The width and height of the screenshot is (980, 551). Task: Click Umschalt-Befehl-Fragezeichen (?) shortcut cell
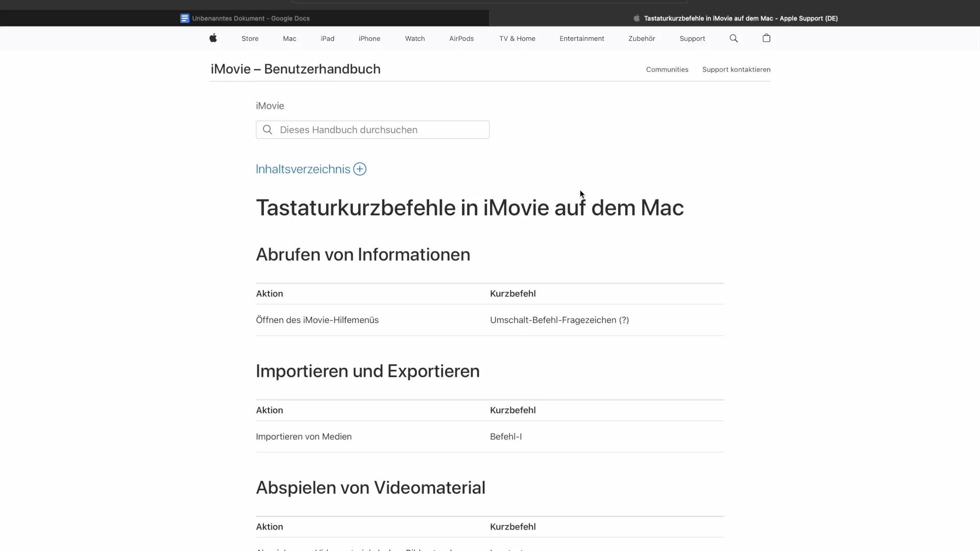pyautogui.click(x=559, y=320)
